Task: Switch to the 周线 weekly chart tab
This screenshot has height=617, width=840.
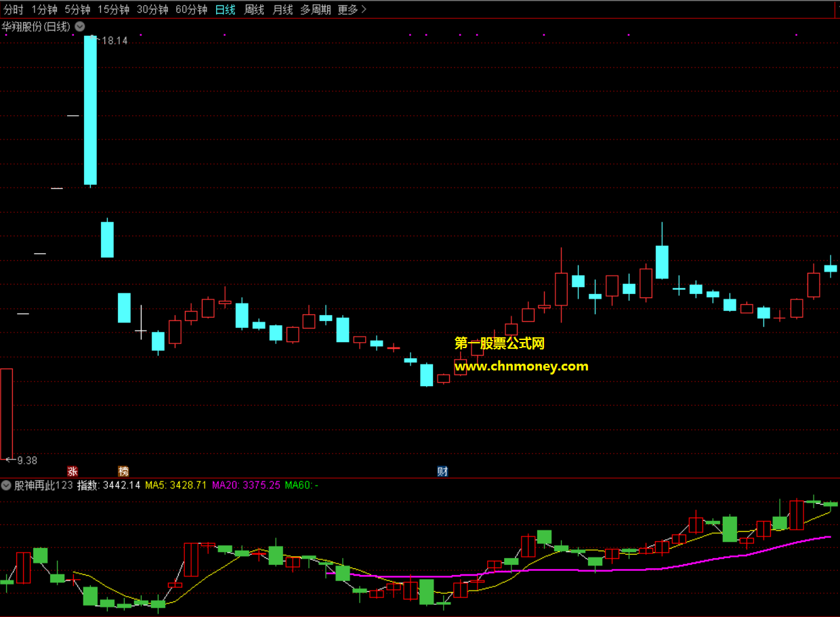Action: [254, 9]
